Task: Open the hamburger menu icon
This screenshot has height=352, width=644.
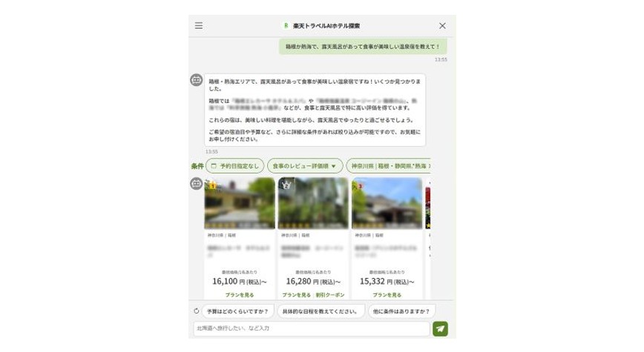Action: (x=199, y=26)
